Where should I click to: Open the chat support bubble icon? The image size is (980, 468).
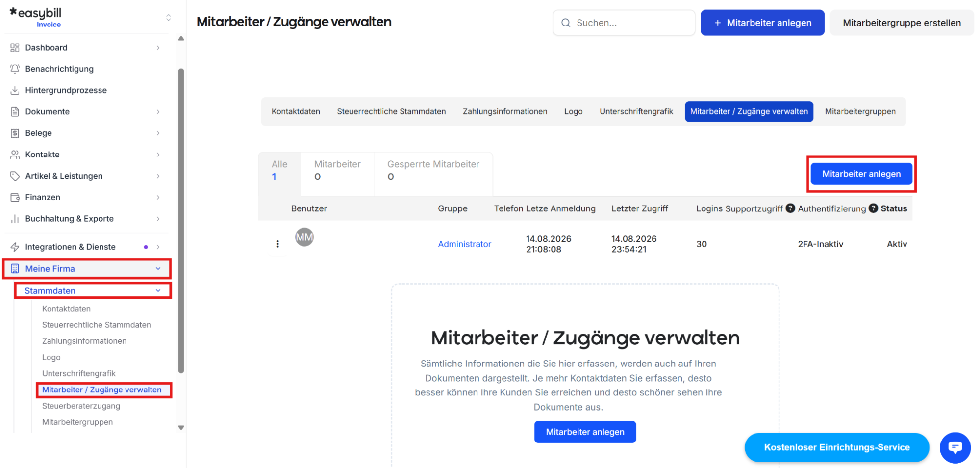(955, 447)
